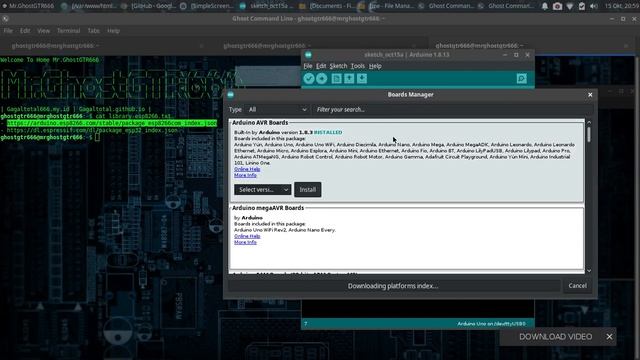Click the scroll down arrow in Boards Manager list
Screen dimensions: 640x360
(x=589, y=271)
